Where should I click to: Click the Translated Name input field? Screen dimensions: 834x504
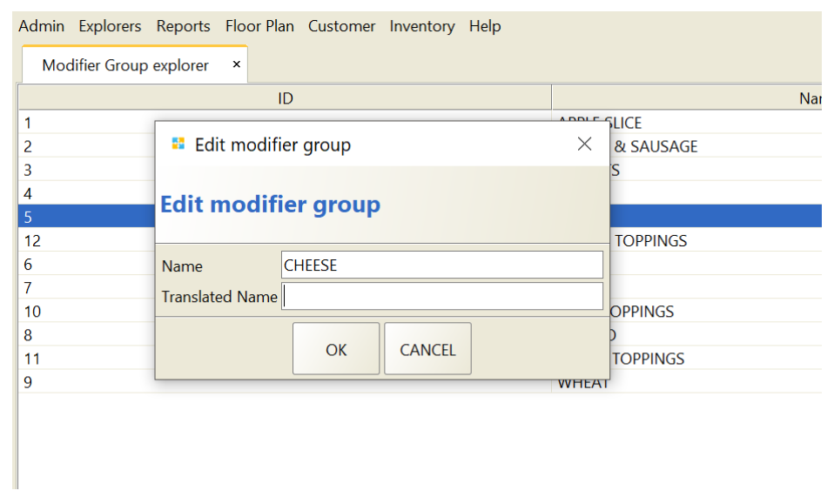coord(442,296)
